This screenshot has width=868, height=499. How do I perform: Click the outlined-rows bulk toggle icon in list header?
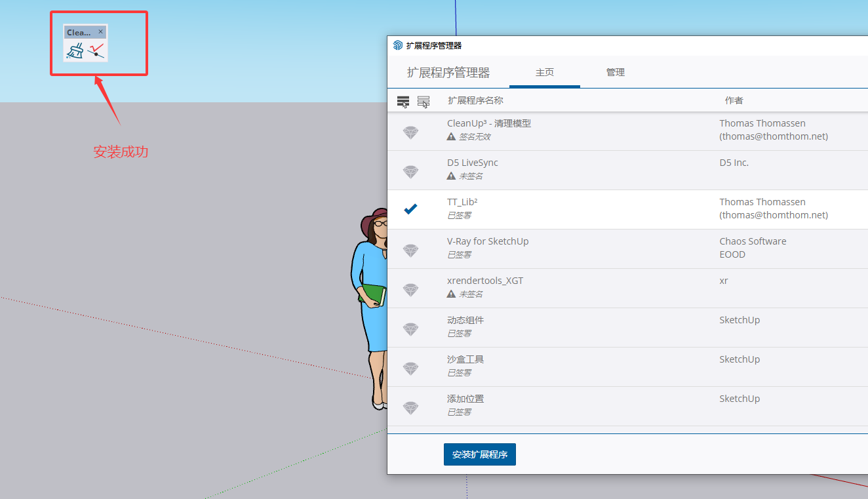pos(424,102)
